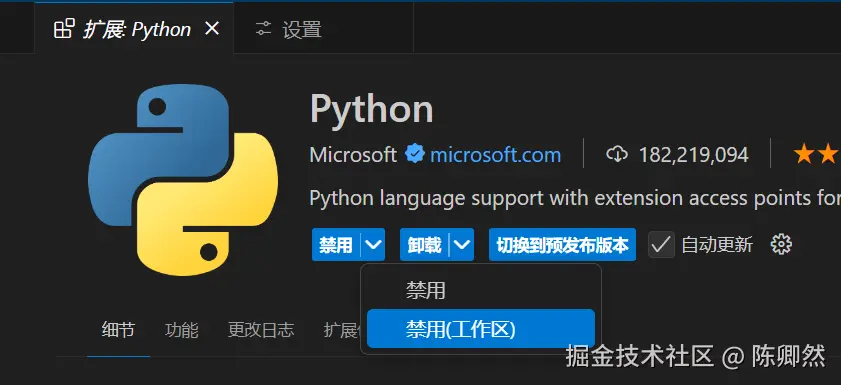Expand the 禁用 dropdown arrow
The width and height of the screenshot is (841, 385).
(373, 245)
